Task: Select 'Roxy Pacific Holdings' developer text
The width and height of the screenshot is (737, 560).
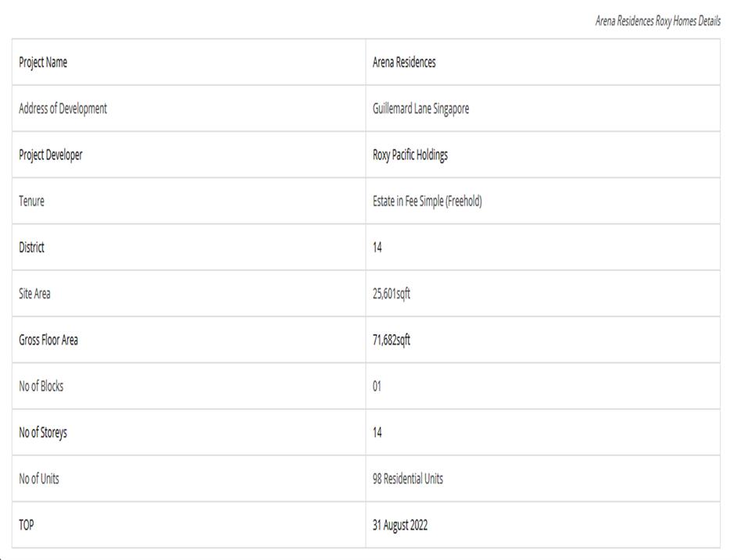Action: 410,155
